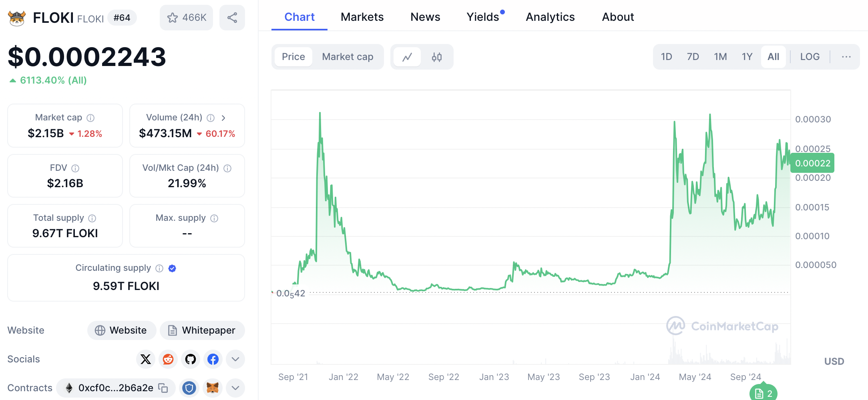The image size is (868, 400).
Task: Open the Analytics tab
Action: click(550, 17)
